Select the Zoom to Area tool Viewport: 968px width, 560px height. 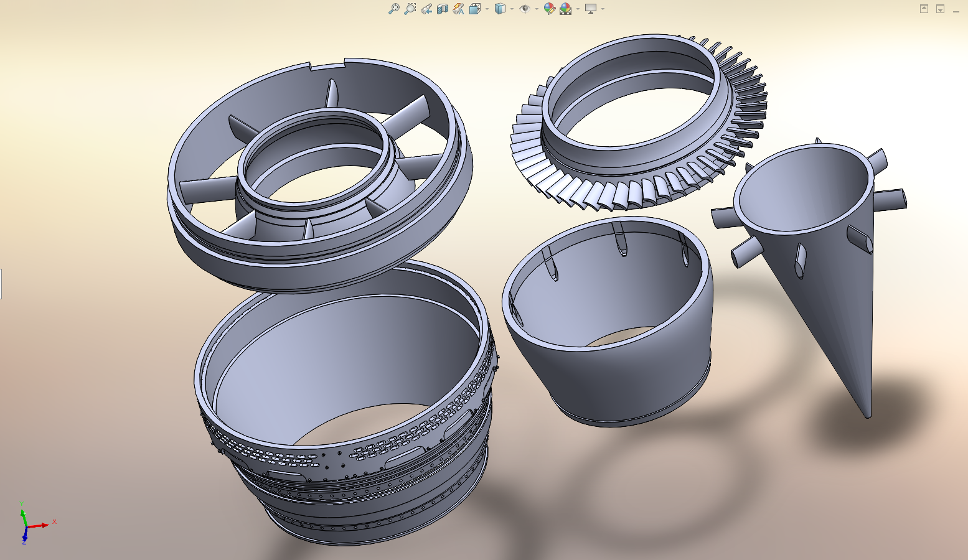pyautogui.click(x=410, y=9)
